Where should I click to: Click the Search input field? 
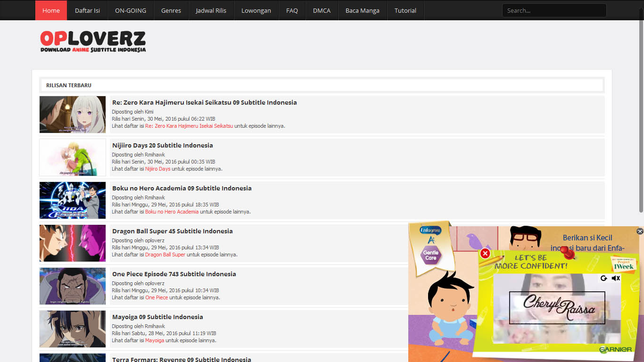click(x=554, y=10)
